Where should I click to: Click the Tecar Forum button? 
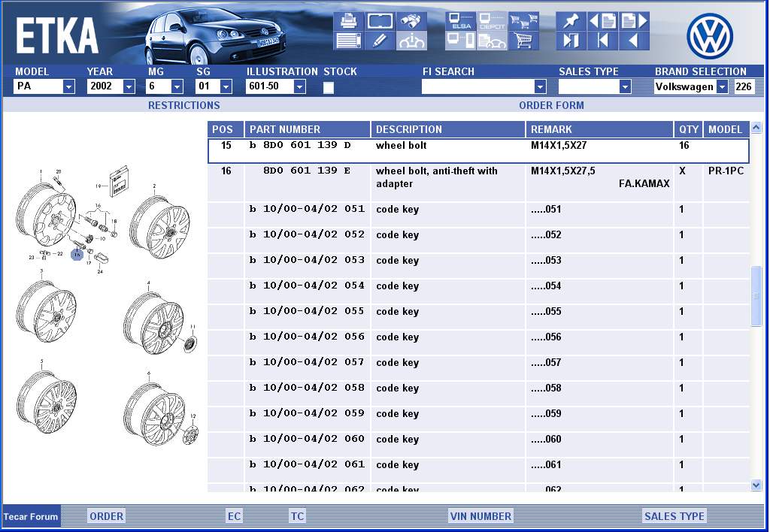point(31,516)
